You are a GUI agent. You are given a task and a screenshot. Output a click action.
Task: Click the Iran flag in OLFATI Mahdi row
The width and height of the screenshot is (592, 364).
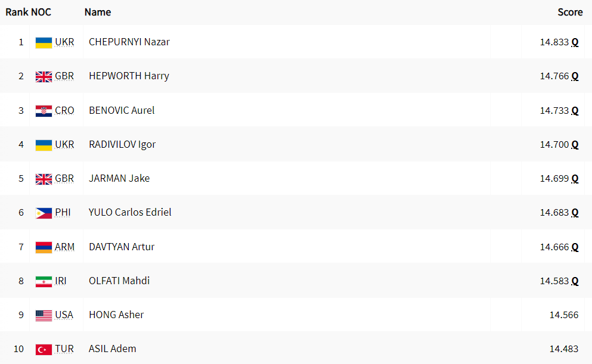click(x=44, y=281)
